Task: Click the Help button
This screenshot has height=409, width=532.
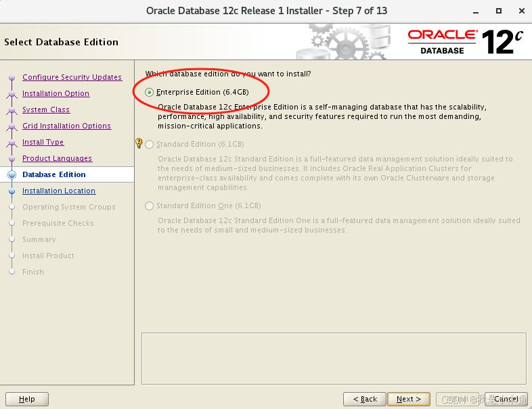Action: click(27, 399)
